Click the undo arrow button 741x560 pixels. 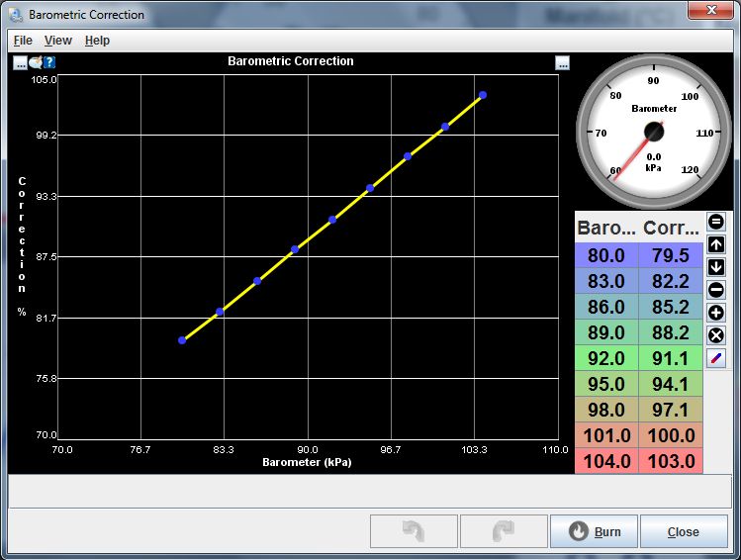(414, 531)
